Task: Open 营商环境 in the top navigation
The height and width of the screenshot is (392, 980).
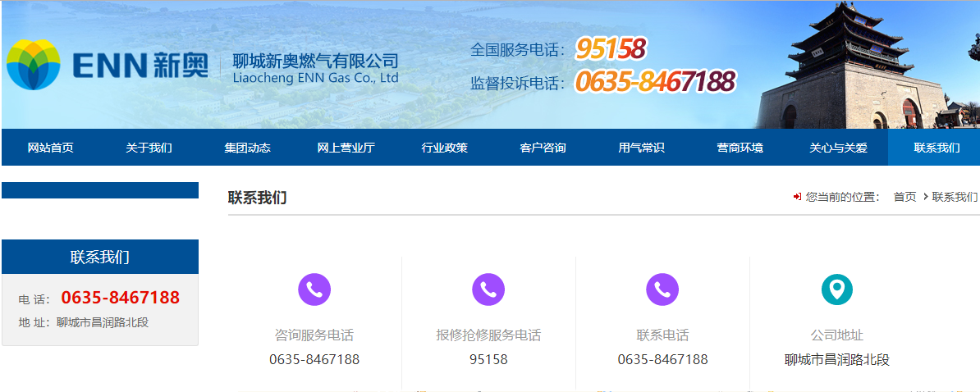Action: point(740,148)
